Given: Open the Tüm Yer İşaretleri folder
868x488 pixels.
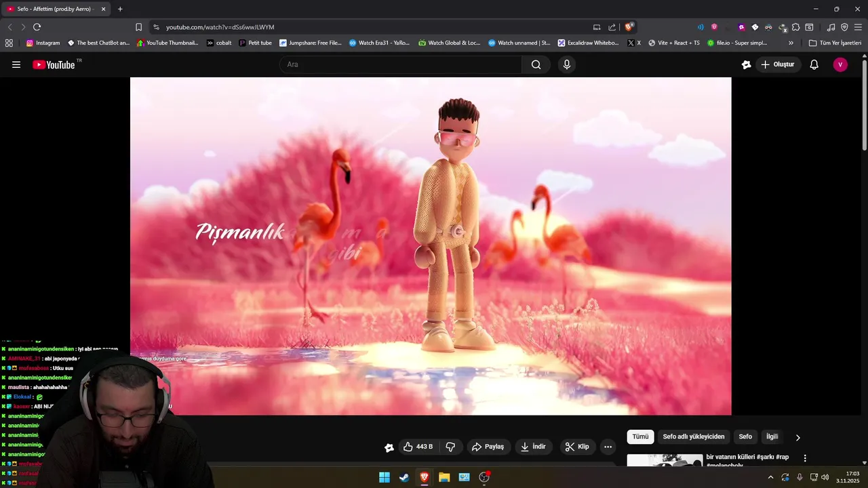Looking at the screenshot, I should pyautogui.click(x=835, y=43).
